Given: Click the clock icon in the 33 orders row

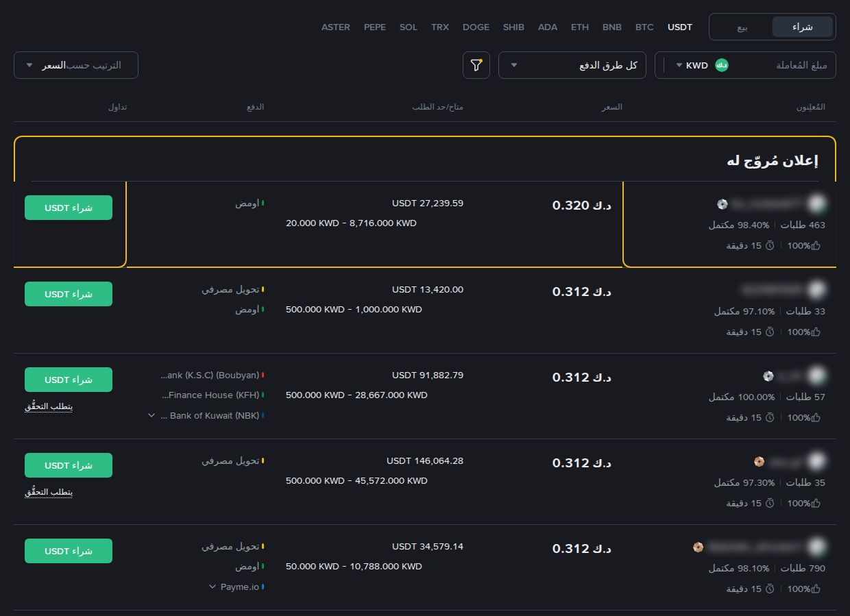Looking at the screenshot, I should 770,332.
